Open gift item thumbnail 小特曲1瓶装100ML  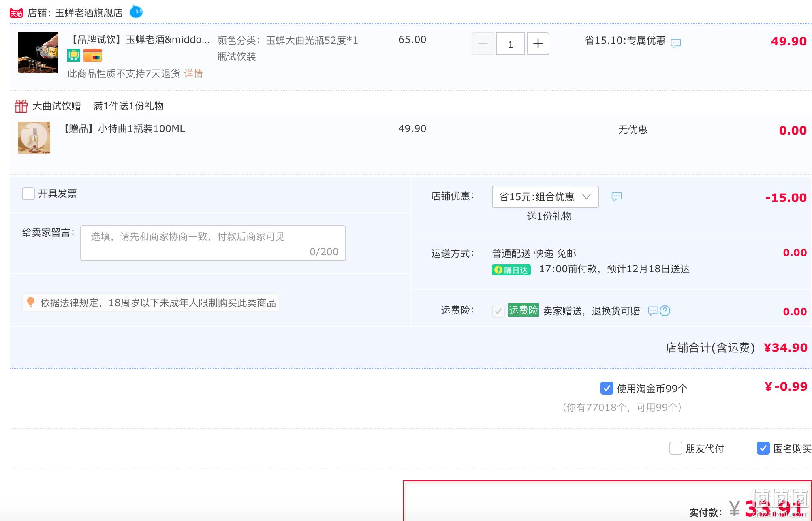click(x=34, y=138)
